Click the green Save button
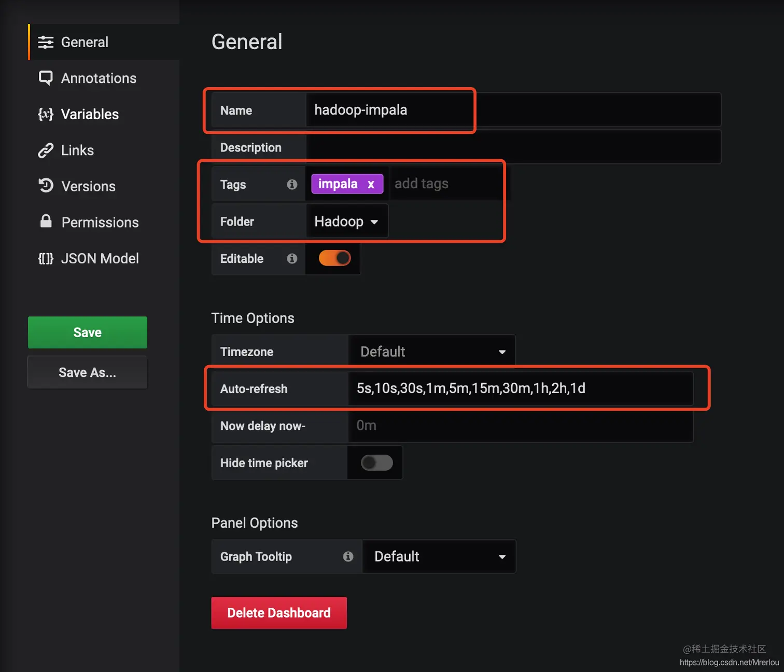784x672 pixels. pos(88,332)
